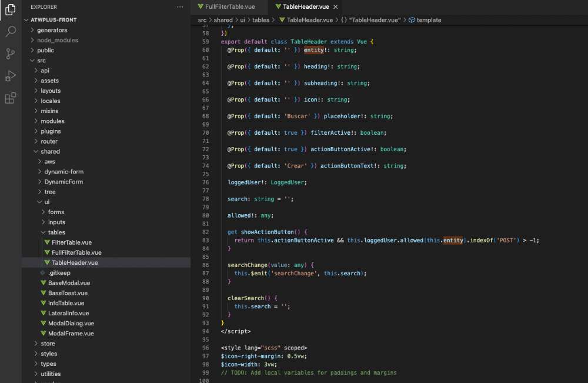Open the Explorer view in activity bar
Screen dimensions: 588x383
pyautogui.click(x=11, y=10)
